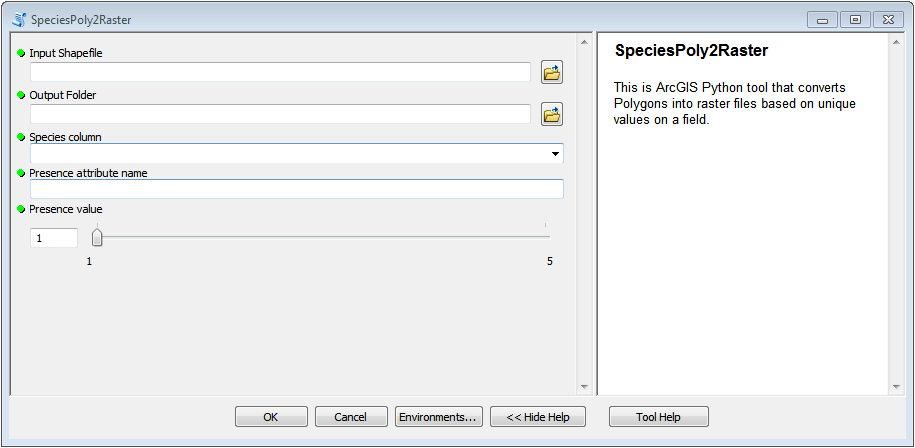Click the SpeciesPoly2Raster script icon in title bar
Screen dimensions: 915x448
coord(19,20)
